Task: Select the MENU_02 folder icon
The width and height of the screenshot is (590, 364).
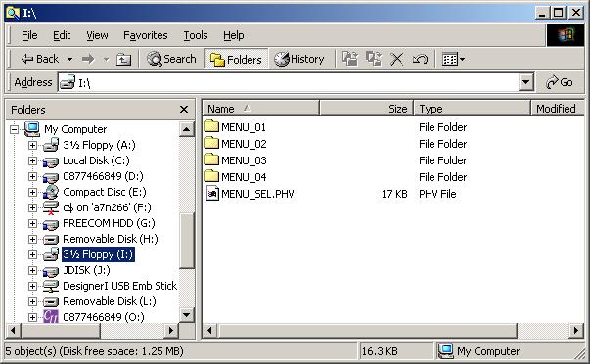Action: pos(212,142)
